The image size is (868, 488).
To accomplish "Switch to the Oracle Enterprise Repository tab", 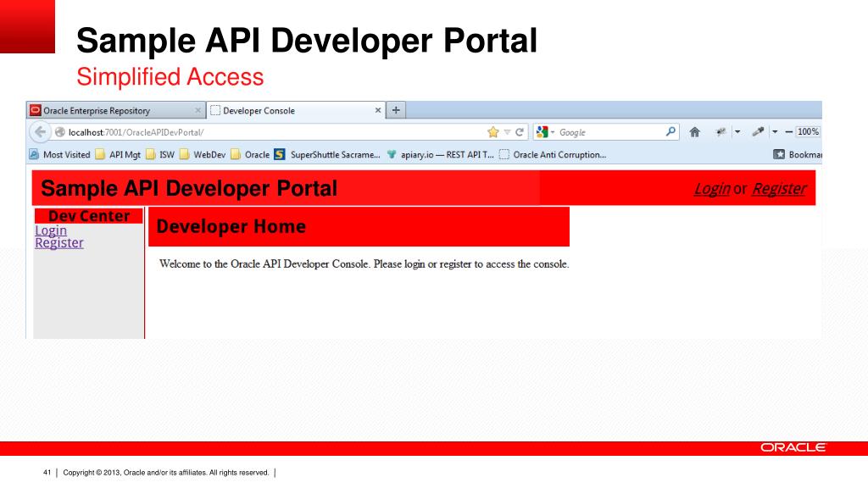I will 115,111.
